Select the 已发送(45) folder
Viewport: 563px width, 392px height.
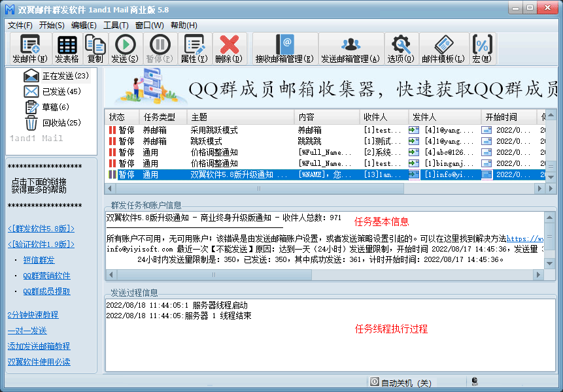tap(52, 91)
